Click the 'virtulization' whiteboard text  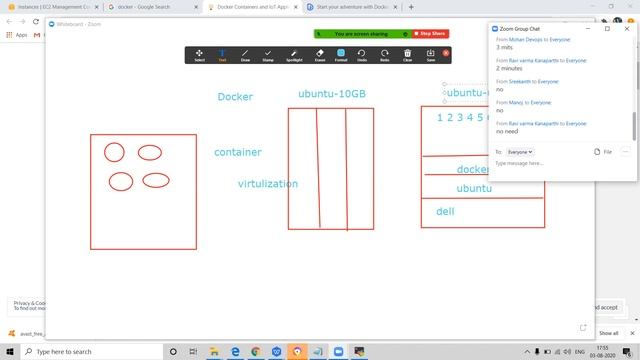(268, 184)
